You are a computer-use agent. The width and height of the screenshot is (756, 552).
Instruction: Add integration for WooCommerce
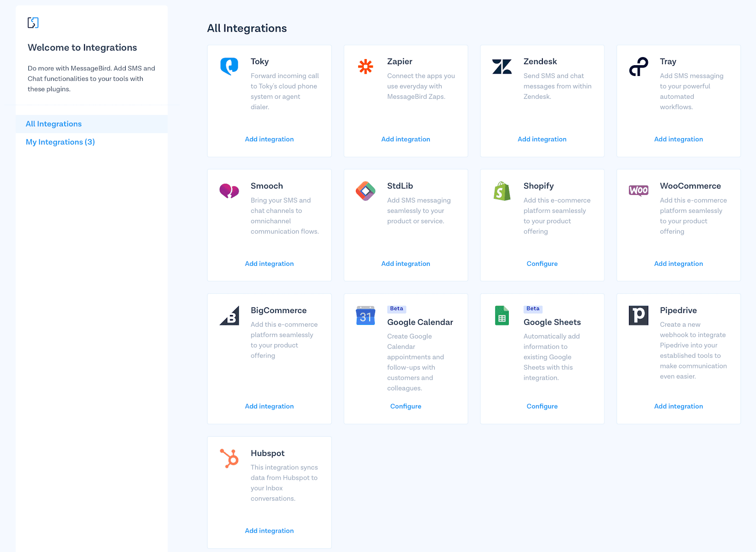(x=679, y=264)
